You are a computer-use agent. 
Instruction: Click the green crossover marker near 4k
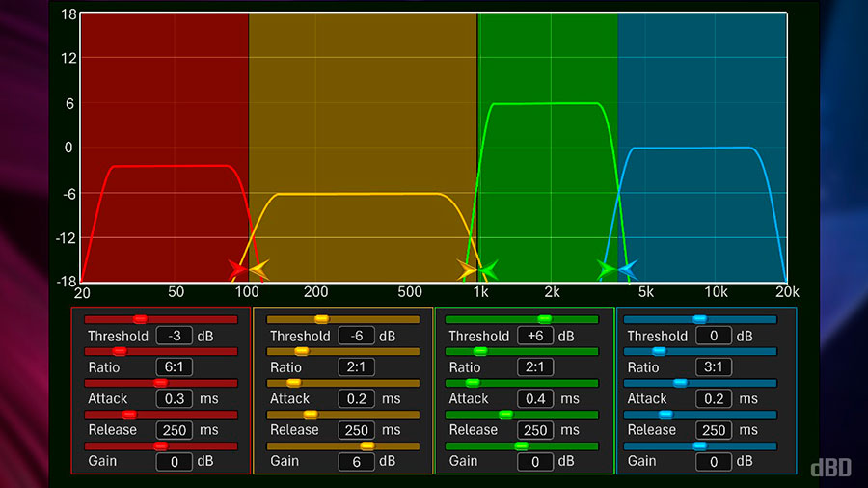[x=607, y=269]
